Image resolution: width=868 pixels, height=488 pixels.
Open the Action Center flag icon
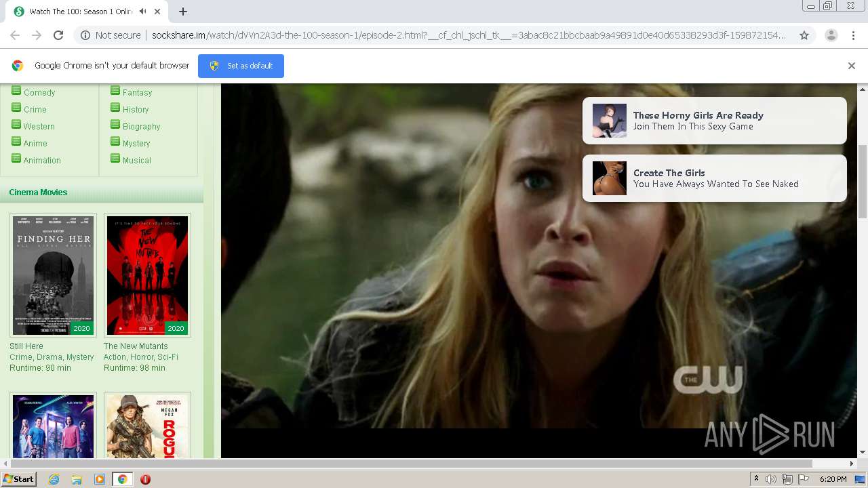pos(804,479)
